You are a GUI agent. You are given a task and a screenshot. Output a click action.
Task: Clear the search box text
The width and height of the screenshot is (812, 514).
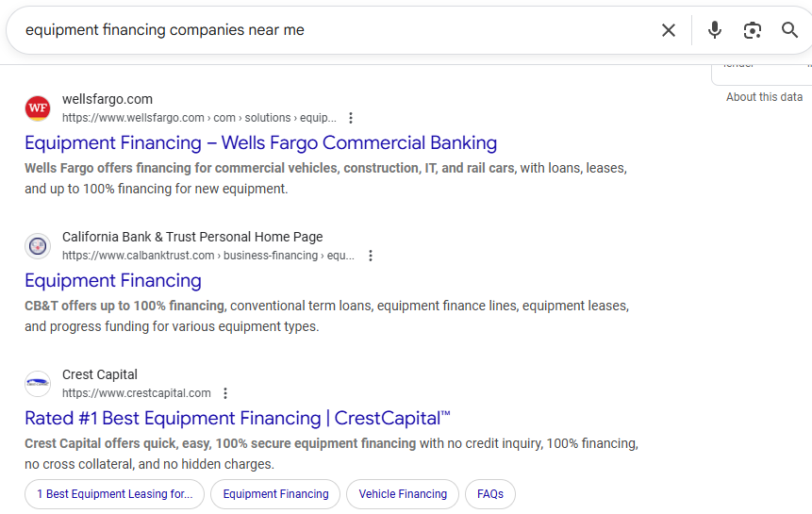669,30
